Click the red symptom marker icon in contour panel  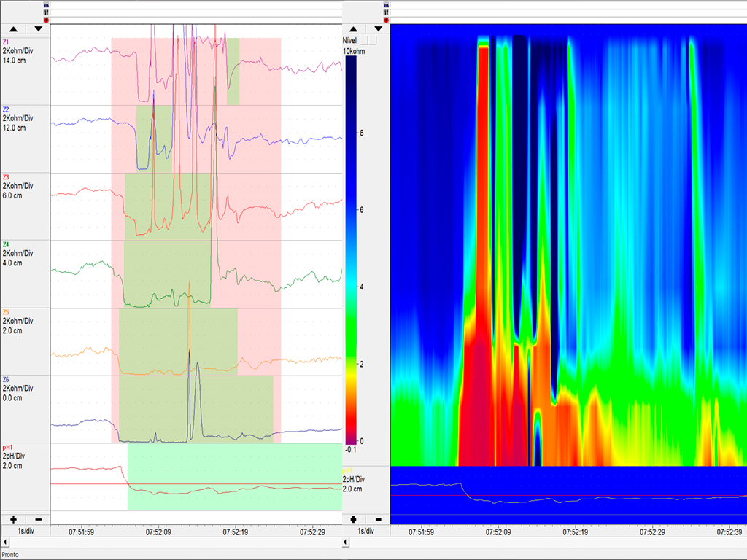[386, 20]
